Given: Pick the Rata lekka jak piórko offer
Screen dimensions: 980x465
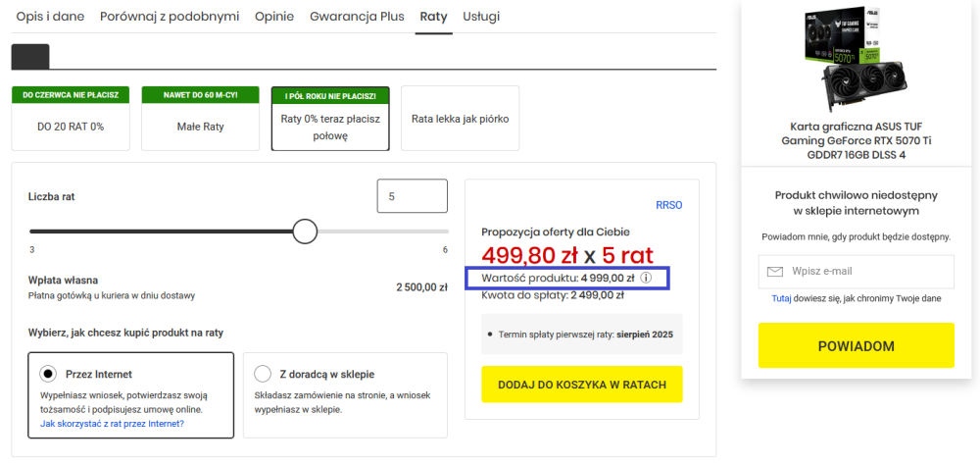Looking at the screenshot, I should [x=460, y=119].
